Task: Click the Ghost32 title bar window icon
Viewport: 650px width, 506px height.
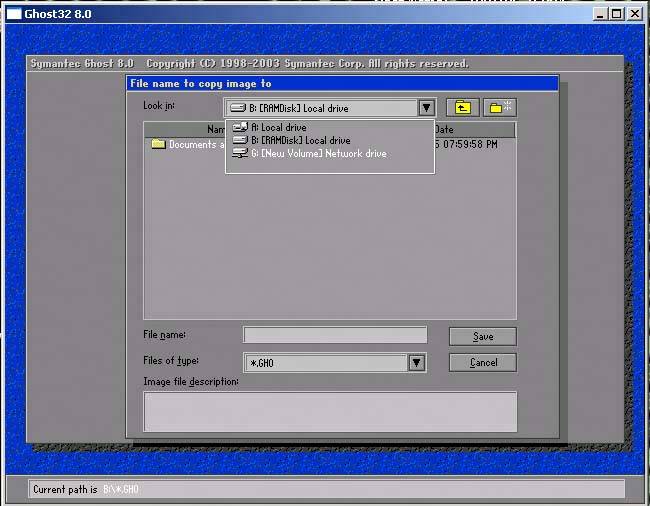Action: 14,14
